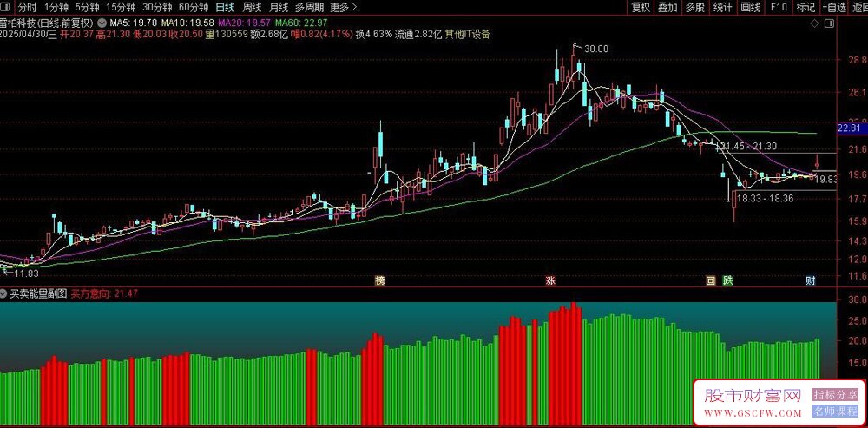Select the 15分钟 period tab
This screenshot has width=868, height=428.
click(x=121, y=7)
